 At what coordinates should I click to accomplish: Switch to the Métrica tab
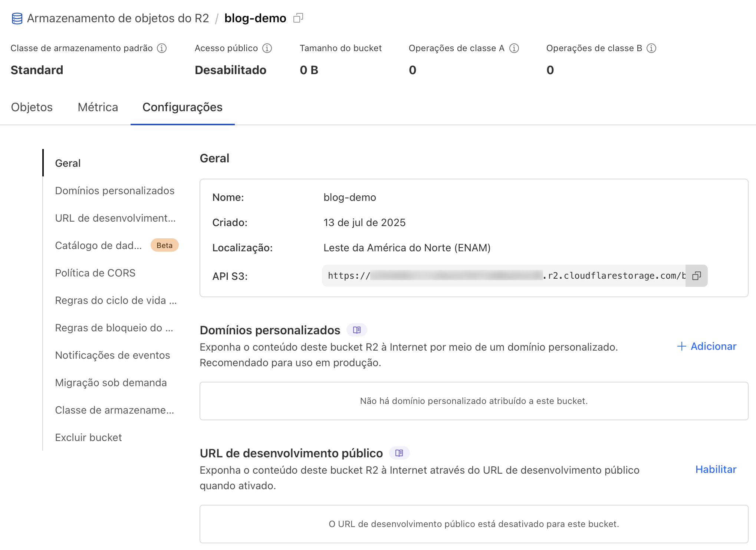pos(98,107)
